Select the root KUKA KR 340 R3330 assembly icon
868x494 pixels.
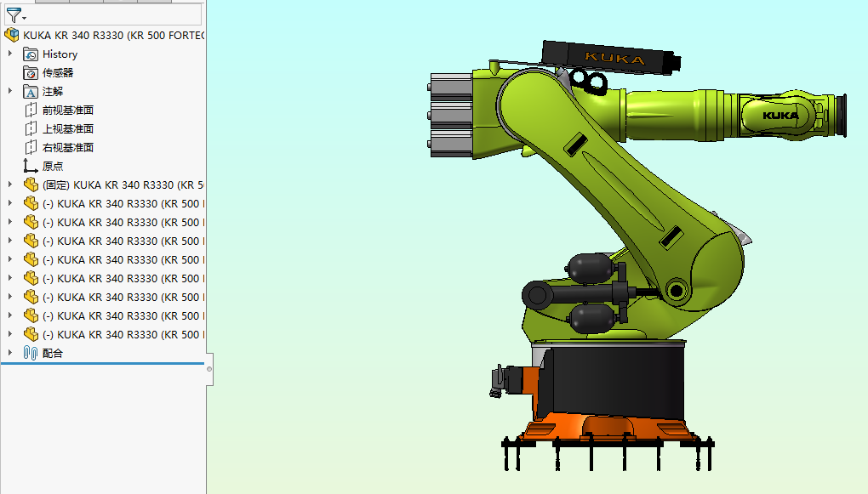pyautogui.click(x=12, y=35)
